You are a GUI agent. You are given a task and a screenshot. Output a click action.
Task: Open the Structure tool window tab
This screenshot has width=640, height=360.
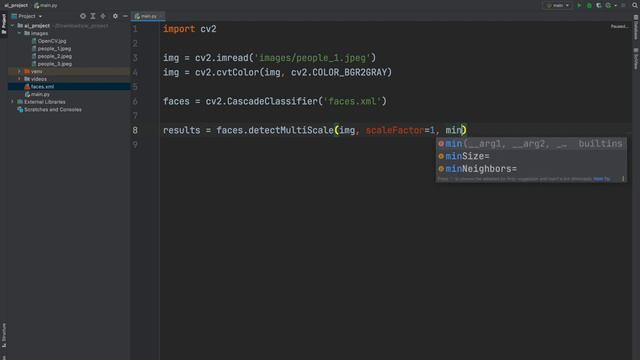coord(4,335)
